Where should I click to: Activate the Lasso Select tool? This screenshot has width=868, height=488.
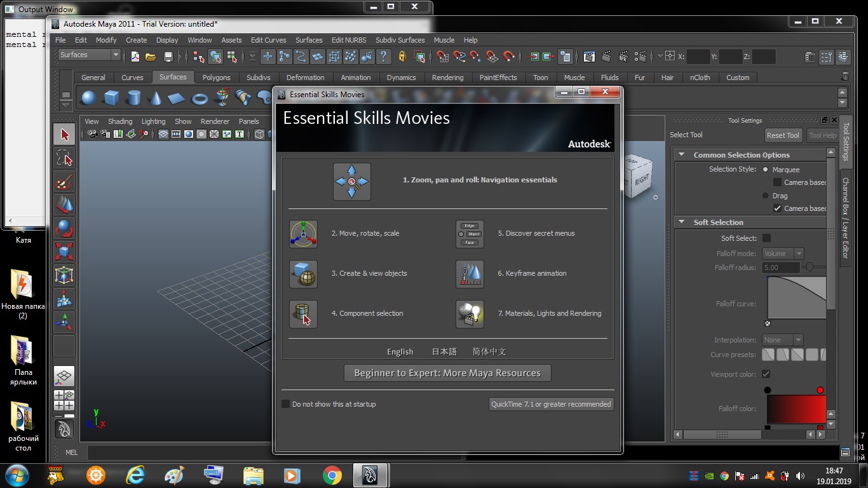(64, 158)
